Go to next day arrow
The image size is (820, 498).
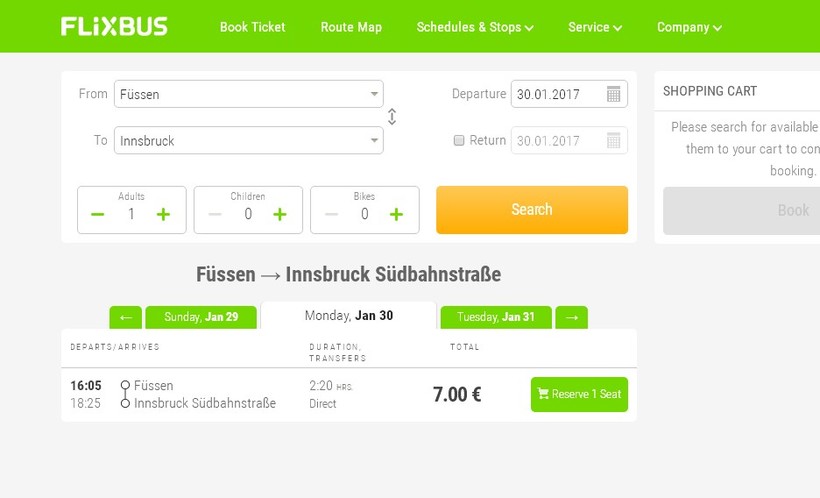click(571, 317)
